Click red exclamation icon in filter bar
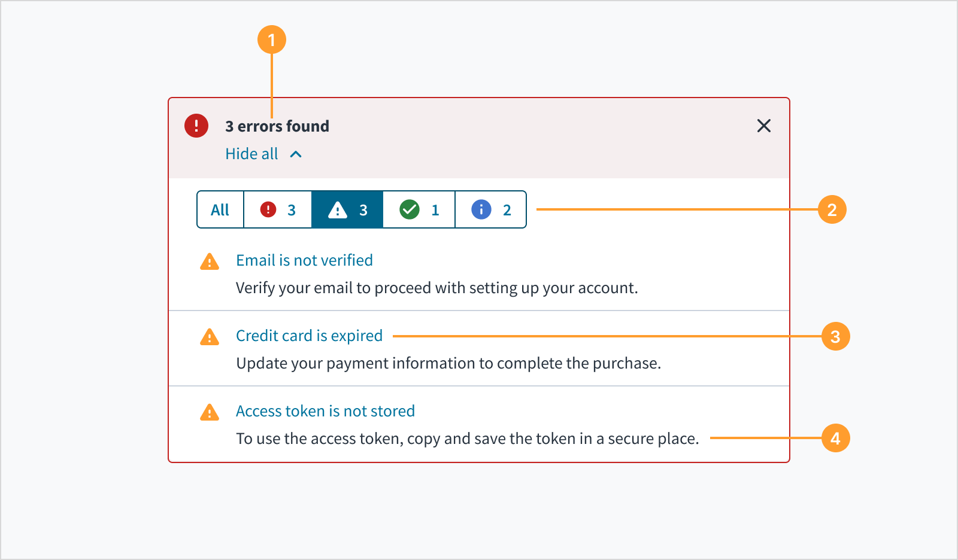Viewport: 958px width, 560px height. 268,209
